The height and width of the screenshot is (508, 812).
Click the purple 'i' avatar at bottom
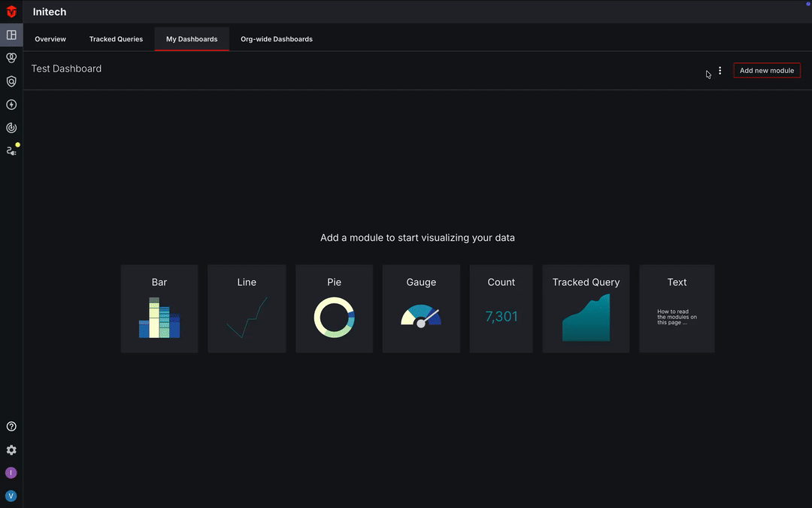[11, 472]
